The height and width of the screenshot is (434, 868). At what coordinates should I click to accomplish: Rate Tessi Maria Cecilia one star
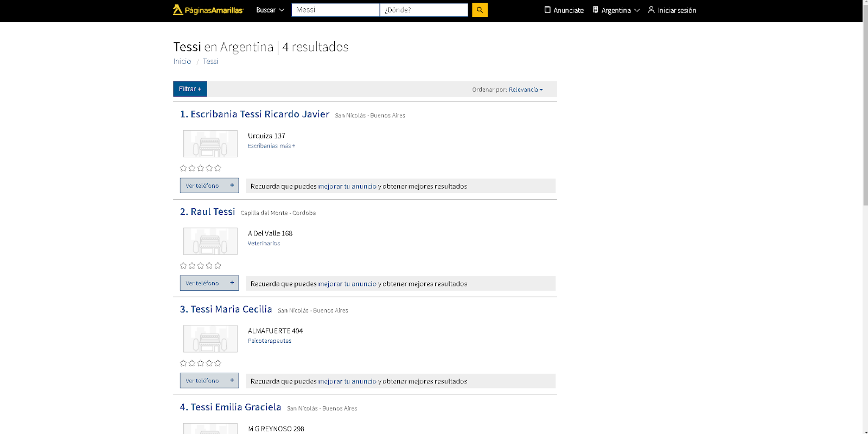[x=183, y=363]
